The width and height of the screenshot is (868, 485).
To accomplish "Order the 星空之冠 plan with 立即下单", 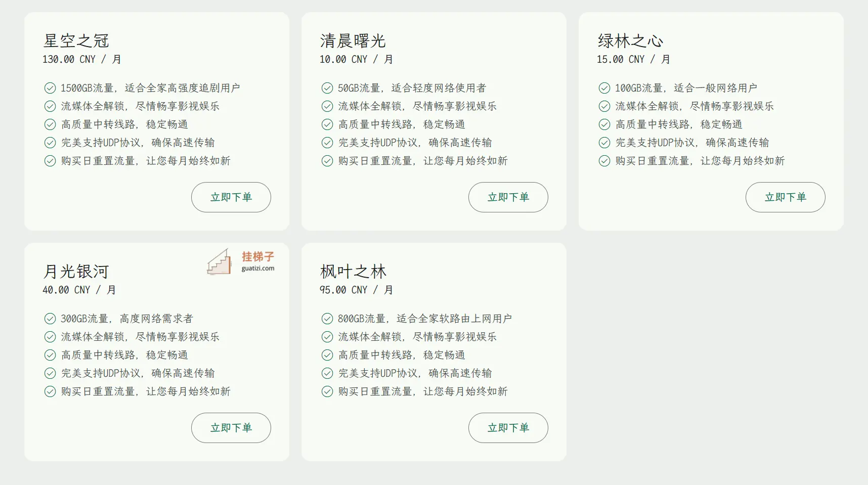I will (x=231, y=197).
